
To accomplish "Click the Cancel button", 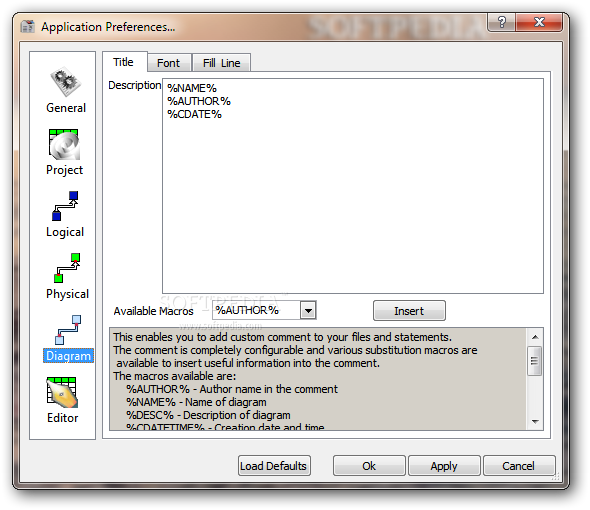I will (x=519, y=466).
